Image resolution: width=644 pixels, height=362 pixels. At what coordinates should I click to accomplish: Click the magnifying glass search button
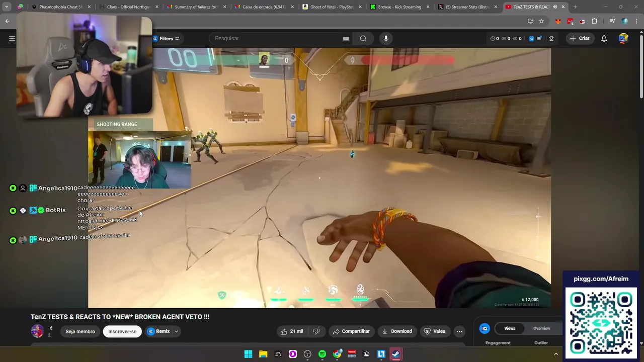click(363, 38)
